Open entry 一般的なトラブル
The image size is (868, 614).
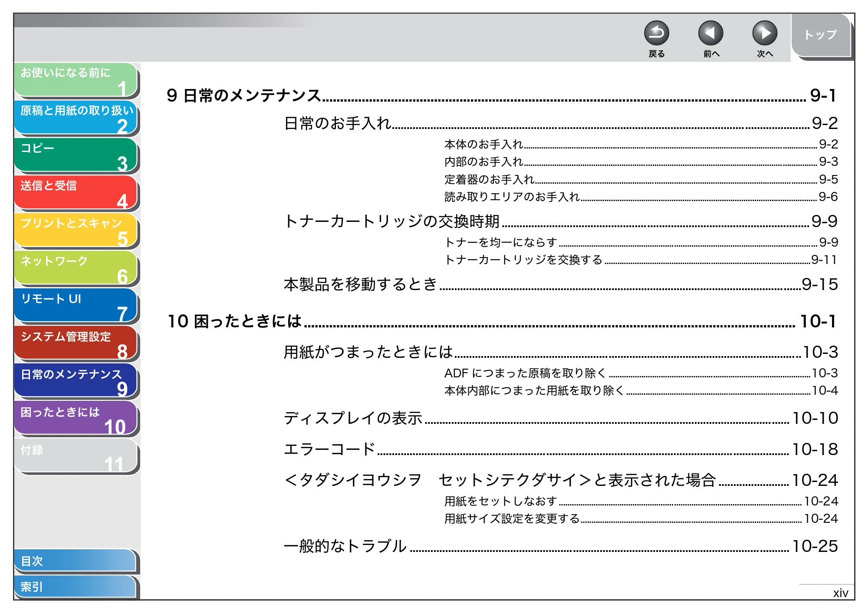click(561, 546)
